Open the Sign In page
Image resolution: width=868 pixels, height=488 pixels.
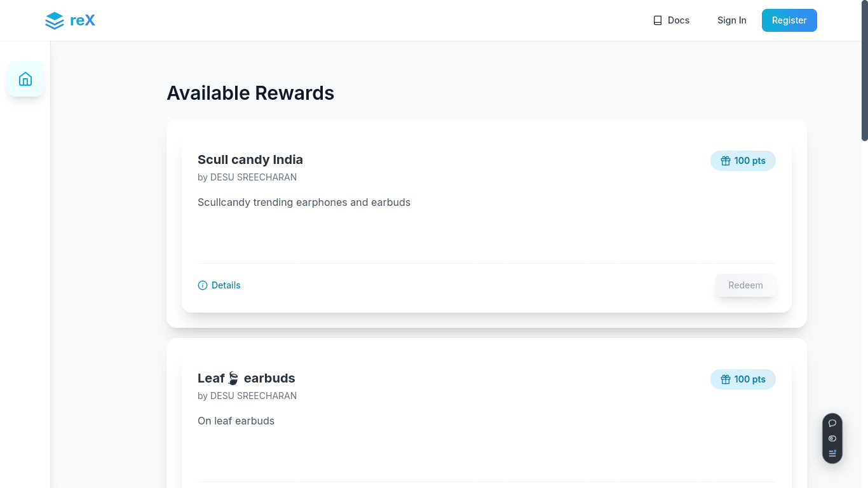(732, 20)
